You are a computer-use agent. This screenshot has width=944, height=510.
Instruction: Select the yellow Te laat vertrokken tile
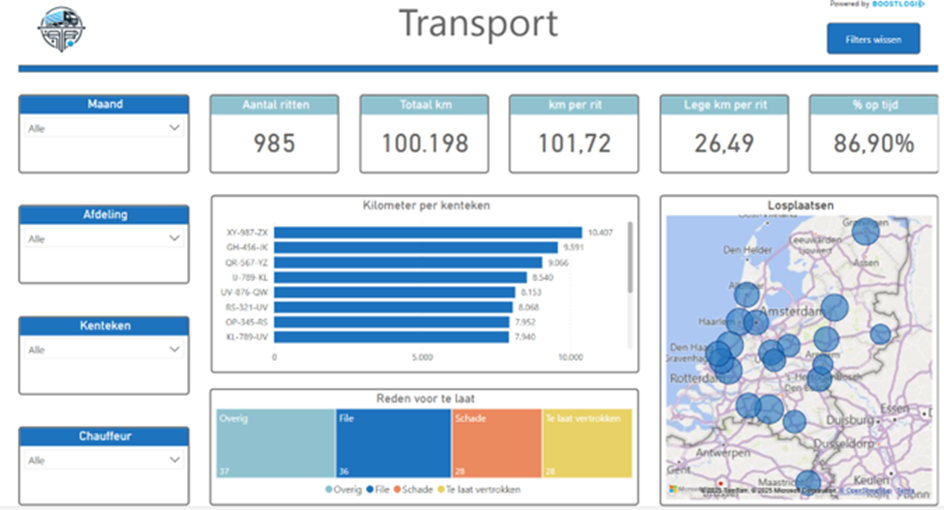click(587, 443)
